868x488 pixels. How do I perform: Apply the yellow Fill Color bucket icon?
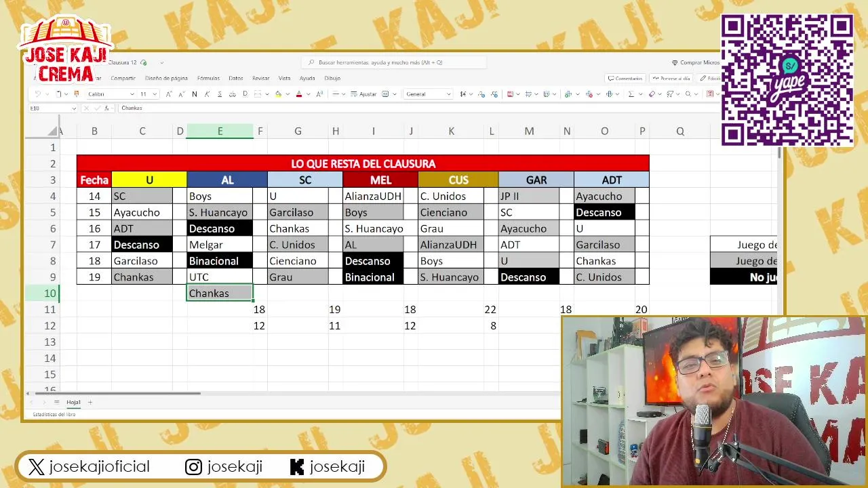[278, 94]
